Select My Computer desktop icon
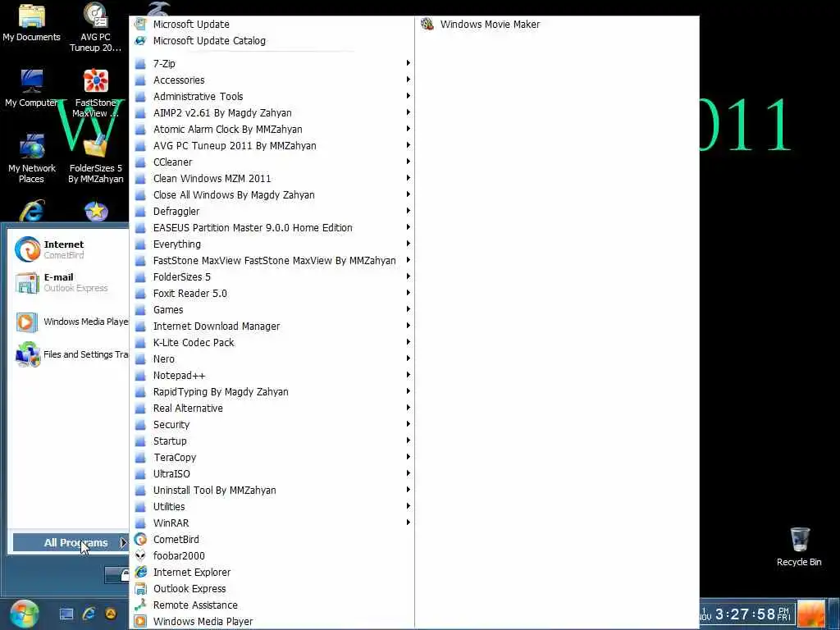Viewport: 840px width, 630px height. [x=31, y=89]
